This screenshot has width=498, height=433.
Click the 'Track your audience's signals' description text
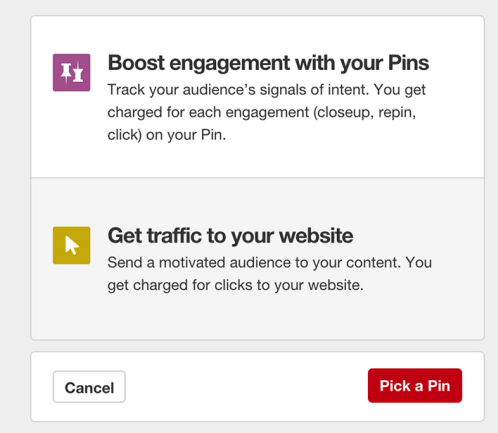pos(266,112)
